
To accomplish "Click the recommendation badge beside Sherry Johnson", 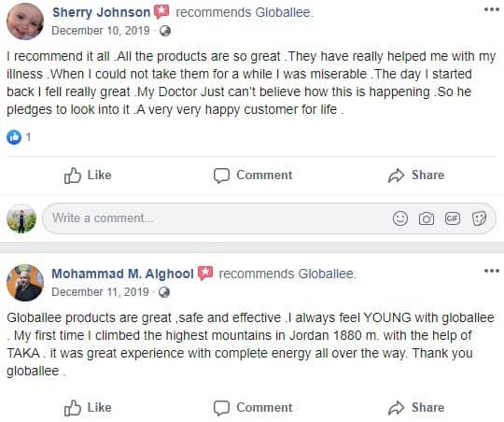I will (x=161, y=12).
